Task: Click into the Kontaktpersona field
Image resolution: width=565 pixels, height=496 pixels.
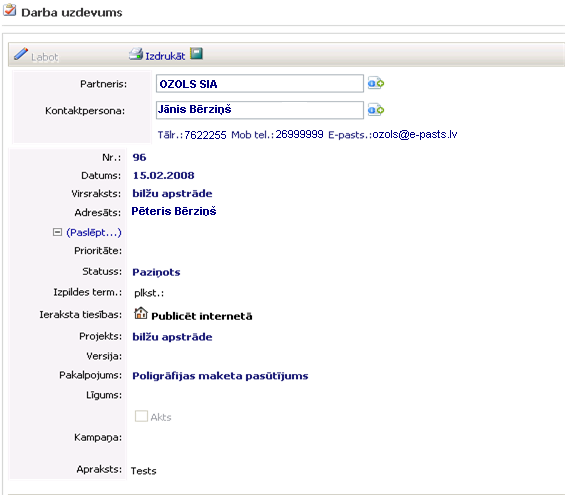Action: (x=259, y=110)
